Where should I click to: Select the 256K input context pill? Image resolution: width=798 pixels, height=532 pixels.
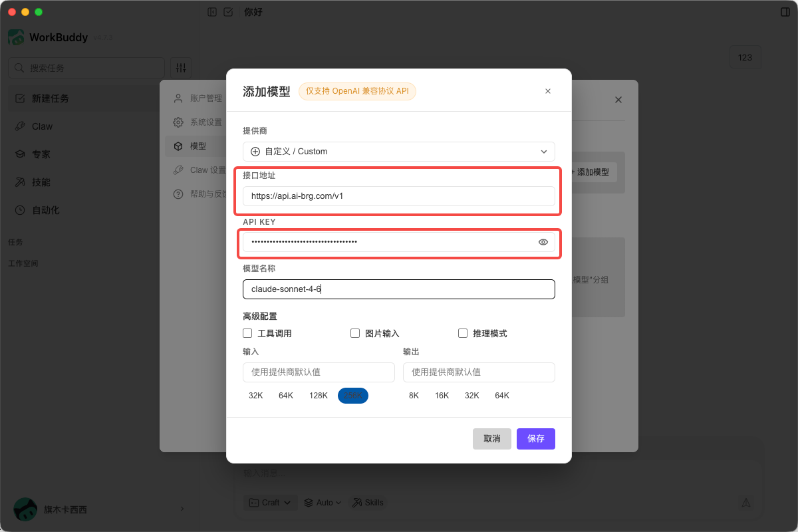[353, 395]
